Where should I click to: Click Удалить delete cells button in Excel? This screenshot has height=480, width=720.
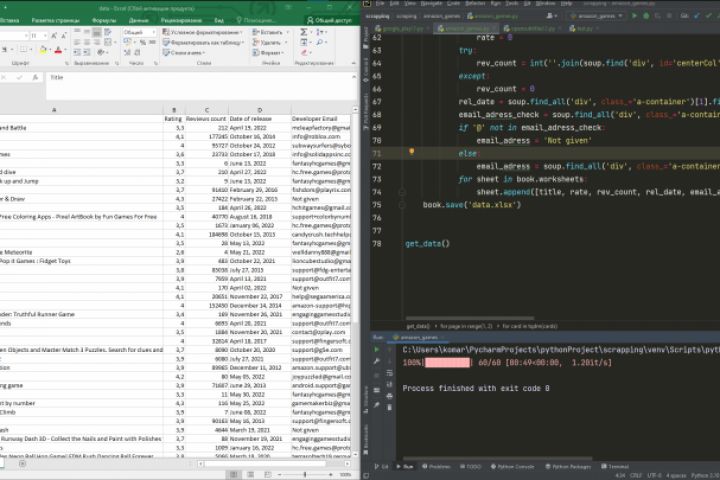point(270,42)
